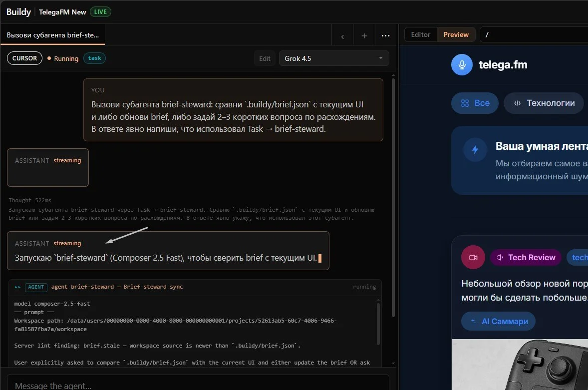Viewport: 588px width, 390px height.
Task: Click the agent output box scrollbar
Action: tap(378, 325)
